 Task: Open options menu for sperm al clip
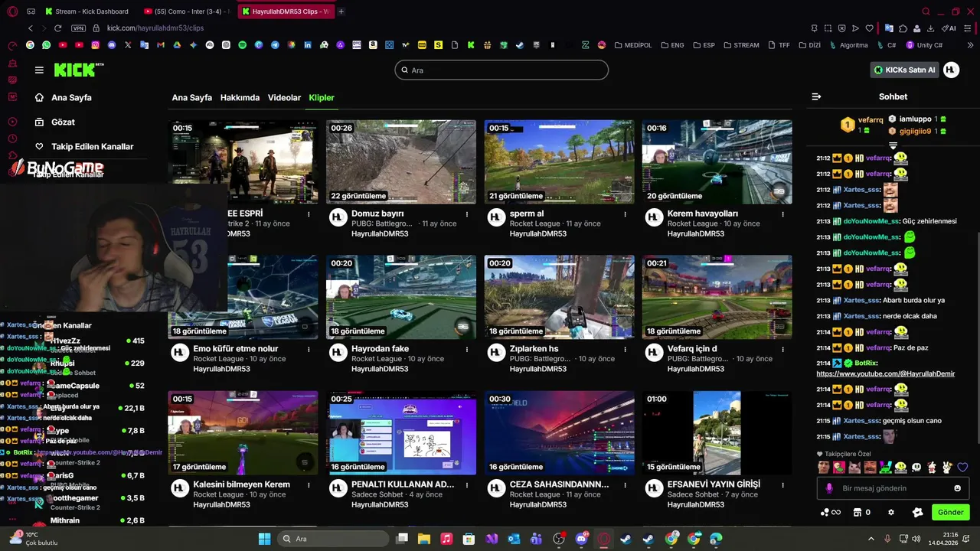pyautogui.click(x=625, y=214)
